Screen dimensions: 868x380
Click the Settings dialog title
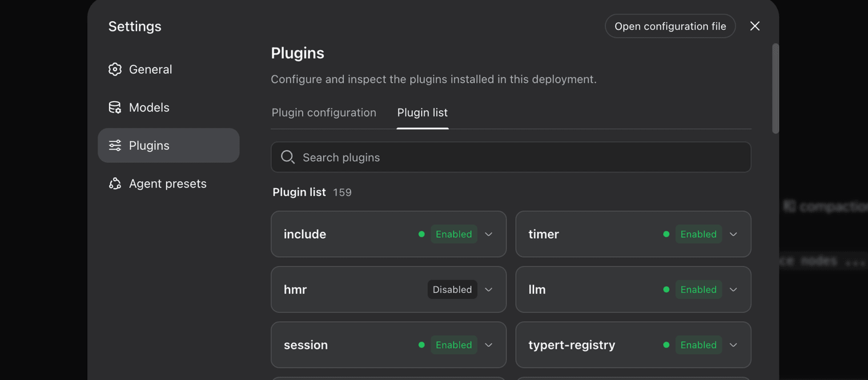[x=135, y=26]
